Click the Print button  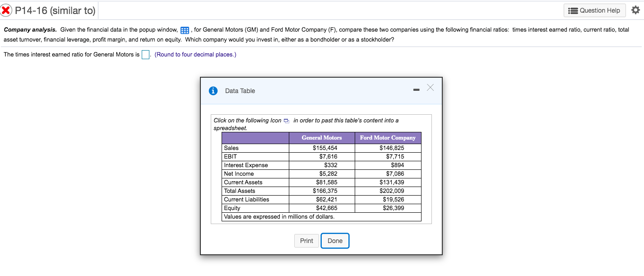pyautogui.click(x=306, y=241)
